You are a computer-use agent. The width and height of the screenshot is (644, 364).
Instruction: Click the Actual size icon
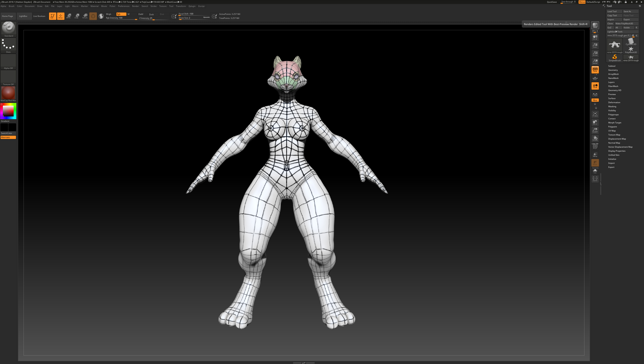click(595, 54)
